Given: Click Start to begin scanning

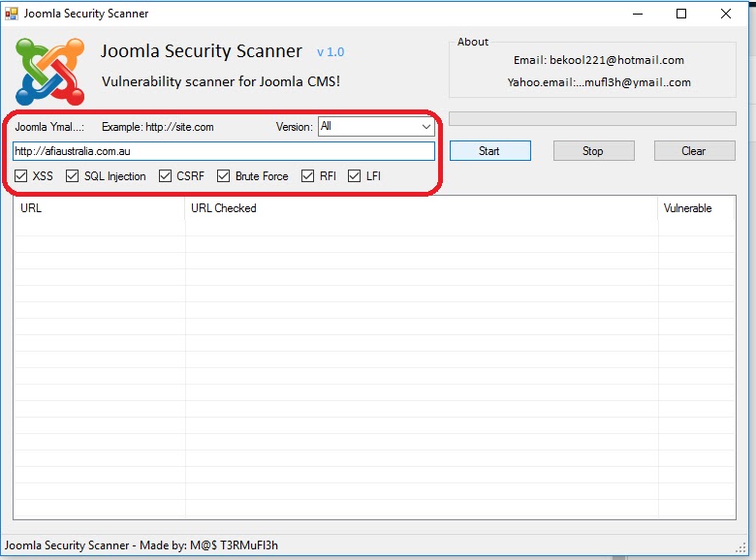Looking at the screenshot, I should point(489,151).
